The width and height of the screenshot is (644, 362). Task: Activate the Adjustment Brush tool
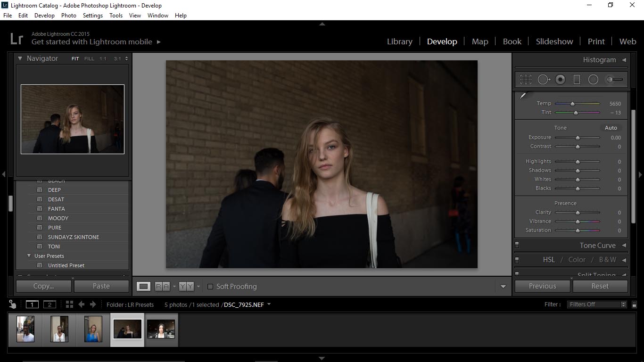tap(614, 80)
